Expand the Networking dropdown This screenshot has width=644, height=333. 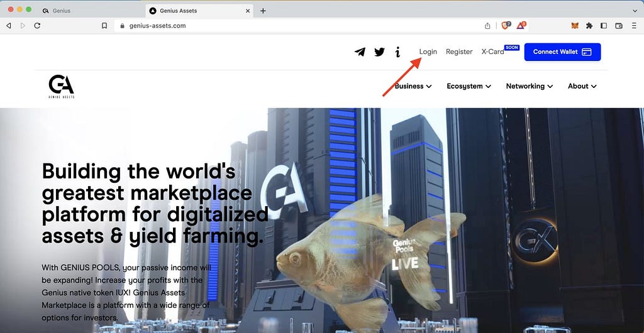pyautogui.click(x=530, y=86)
